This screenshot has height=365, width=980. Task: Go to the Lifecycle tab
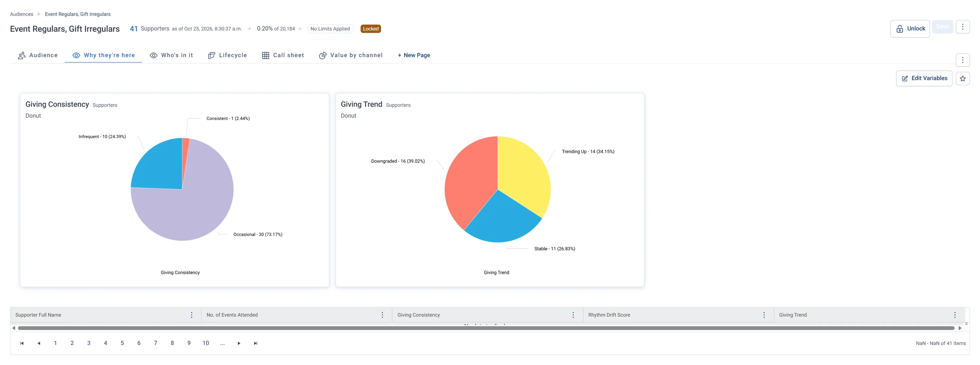tap(228, 55)
